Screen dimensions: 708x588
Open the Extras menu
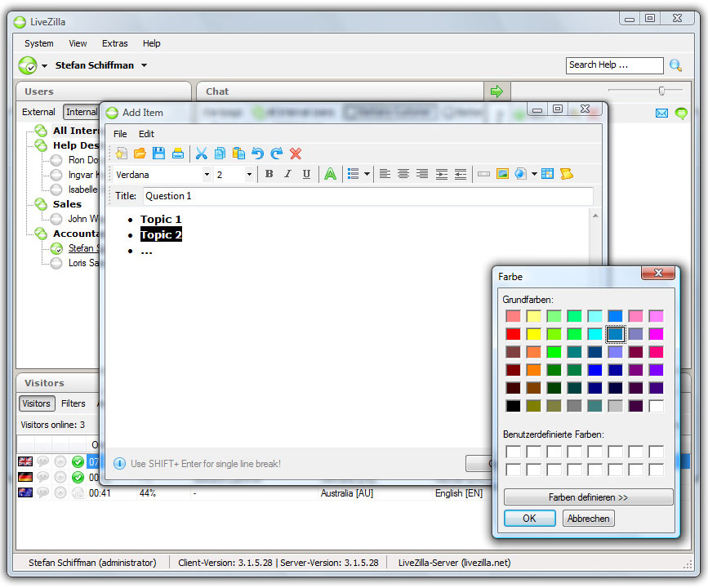pyautogui.click(x=114, y=43)
